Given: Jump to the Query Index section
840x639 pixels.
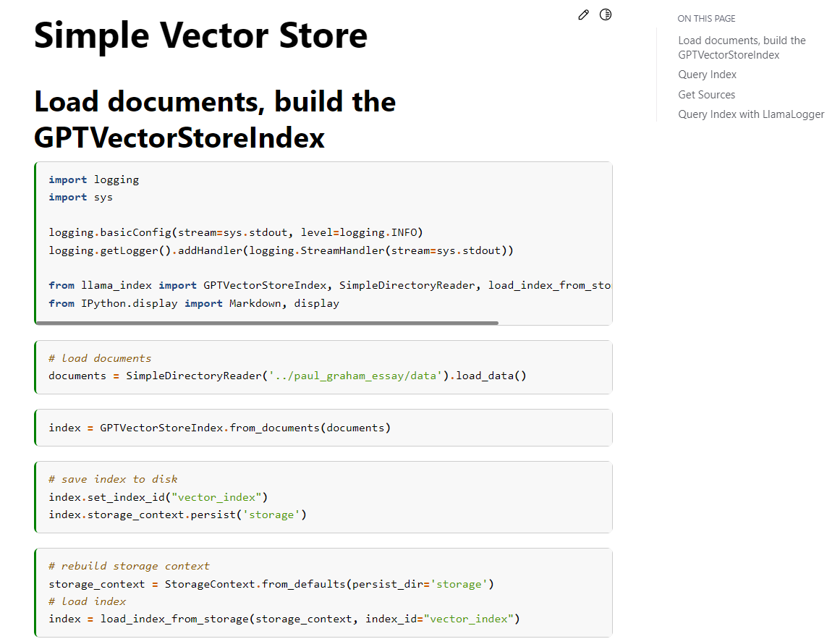Looking at the screenshot, I should click(x=707, y=75).
